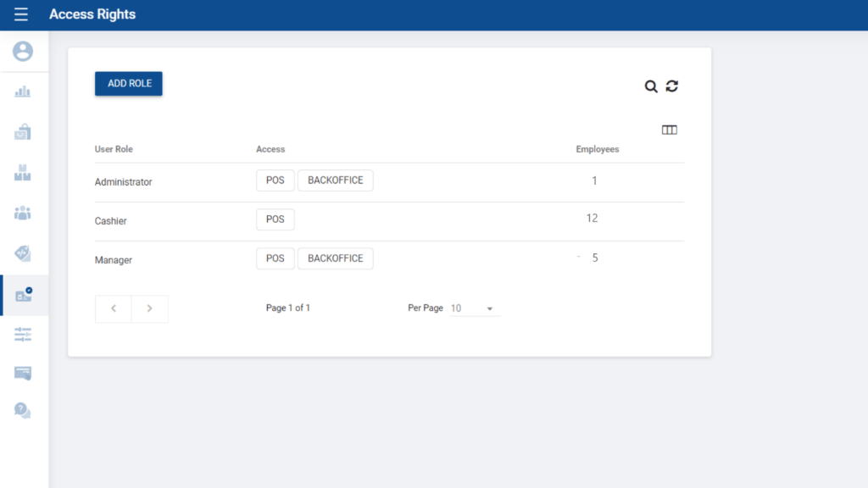Viewport: 868px width, 488px height.
Task: Click the Access column header
Action: (x=270, y=149)
